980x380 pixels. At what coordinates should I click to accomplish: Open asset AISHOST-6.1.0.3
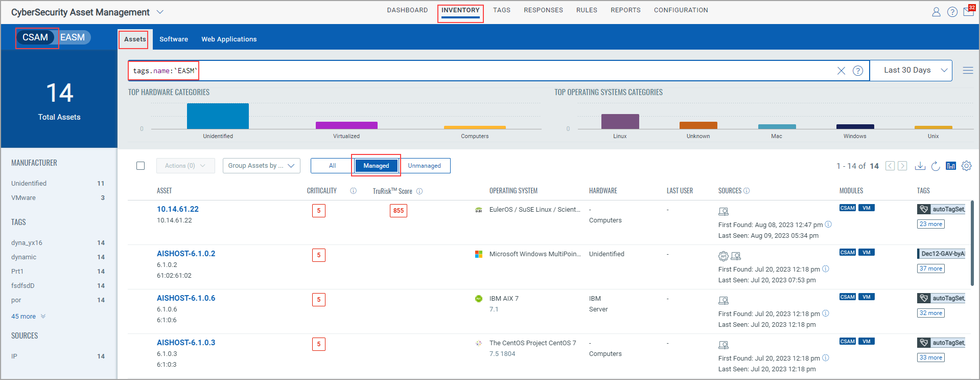186,343
